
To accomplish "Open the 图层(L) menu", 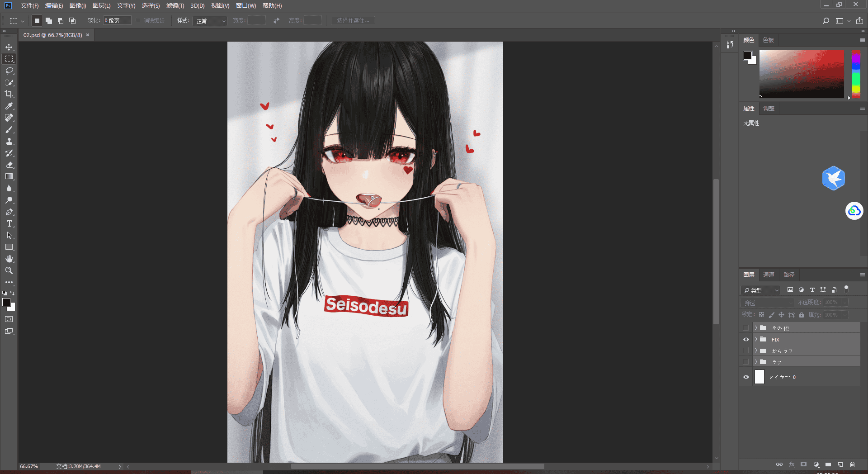I will (x=101, y=6).
